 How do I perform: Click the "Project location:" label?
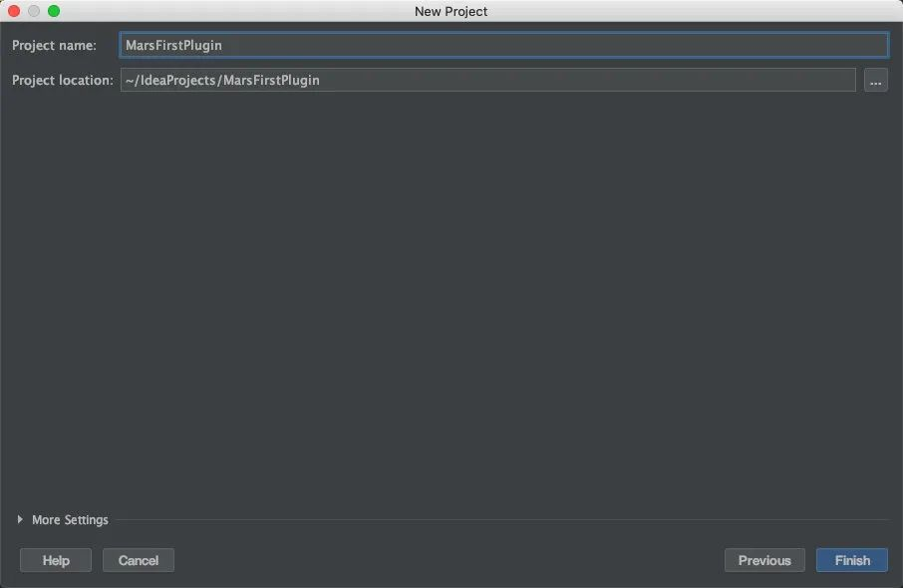(62, 80)
